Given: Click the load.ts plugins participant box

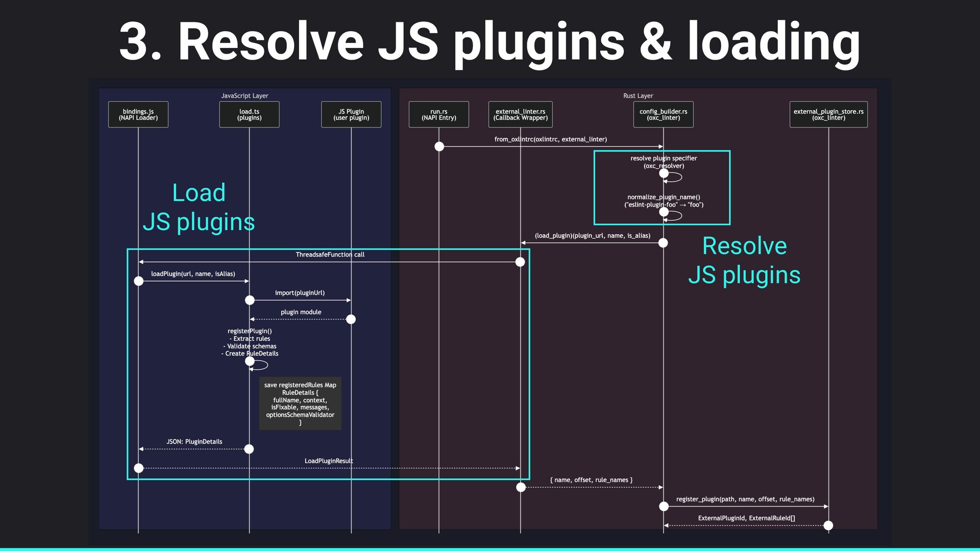Looking at the screenshot, I should click(x=249, y=114).
